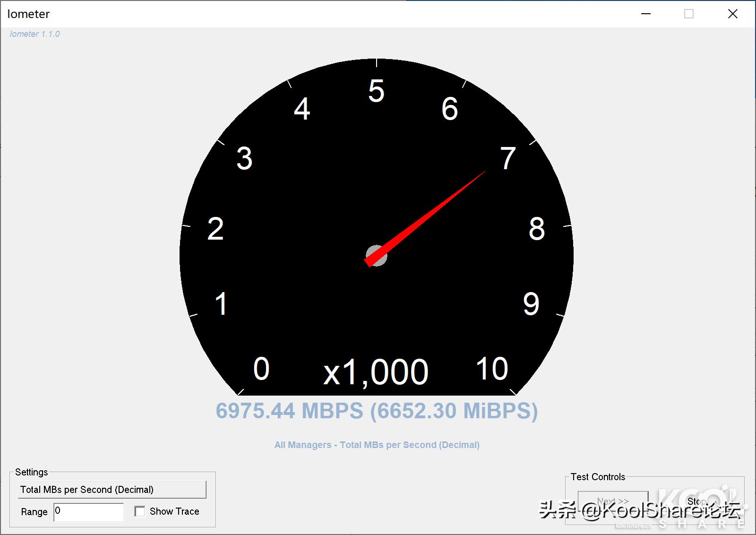This screenshot has width=756, height=535.
Task: Stop the test with the Stop button
Action: [x=697, y=501]
